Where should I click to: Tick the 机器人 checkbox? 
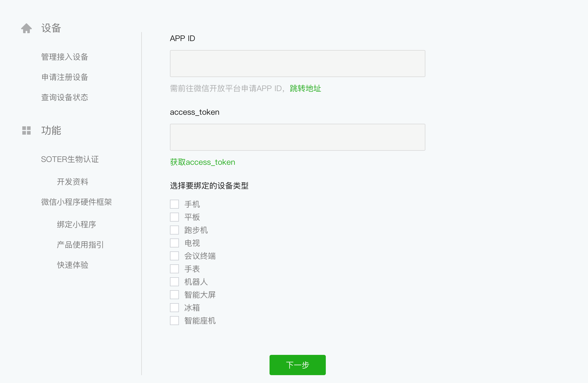click(x=174, y=282)
